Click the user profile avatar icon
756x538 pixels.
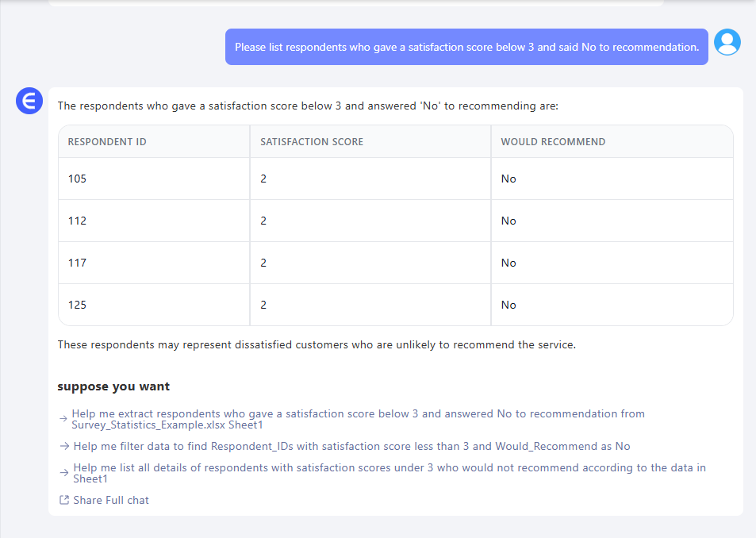(727, 42)
